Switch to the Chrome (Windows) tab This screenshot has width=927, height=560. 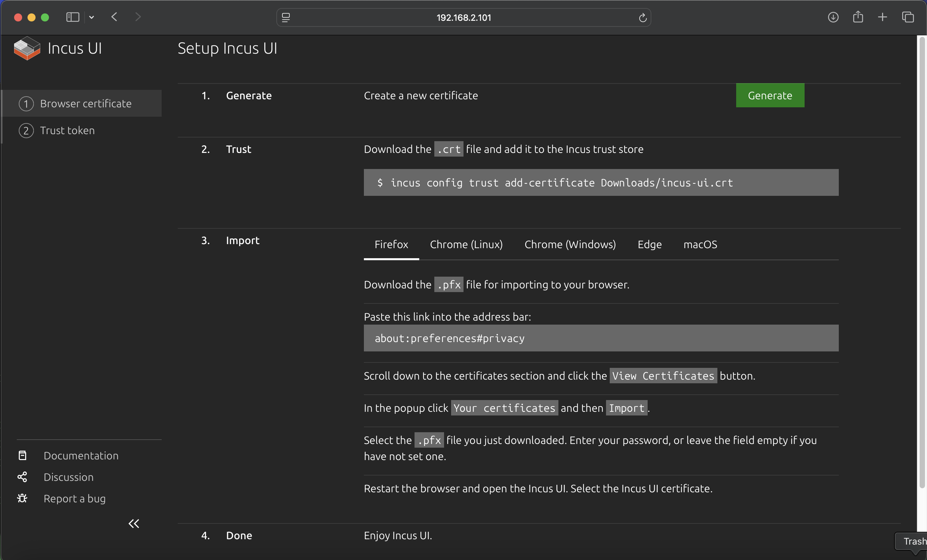tap(570, 244)
